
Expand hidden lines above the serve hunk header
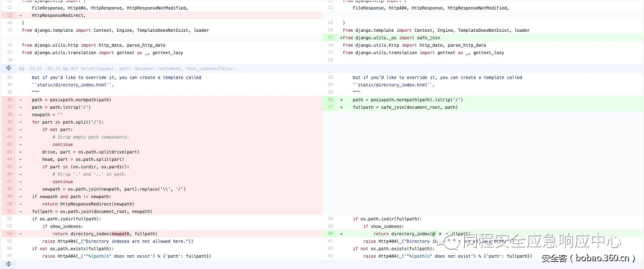(x=8, y=68)
